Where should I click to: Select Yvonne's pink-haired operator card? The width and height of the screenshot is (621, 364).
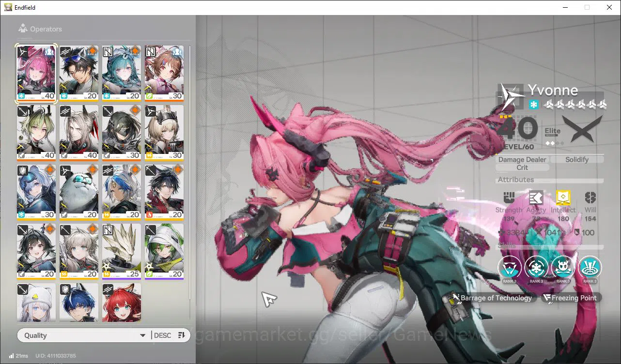tap(36, 73)
